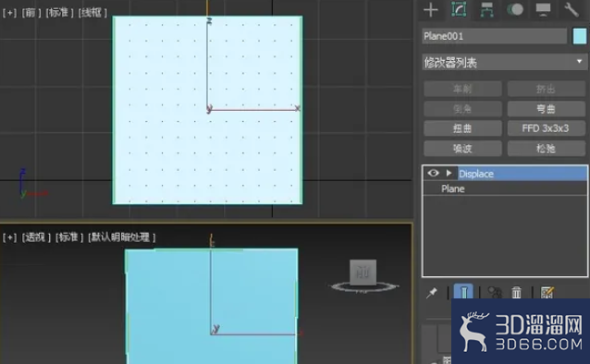Apply the 弯曲 modifier
This screenshot has height=364, width=590.
click(x=546, y=109)
